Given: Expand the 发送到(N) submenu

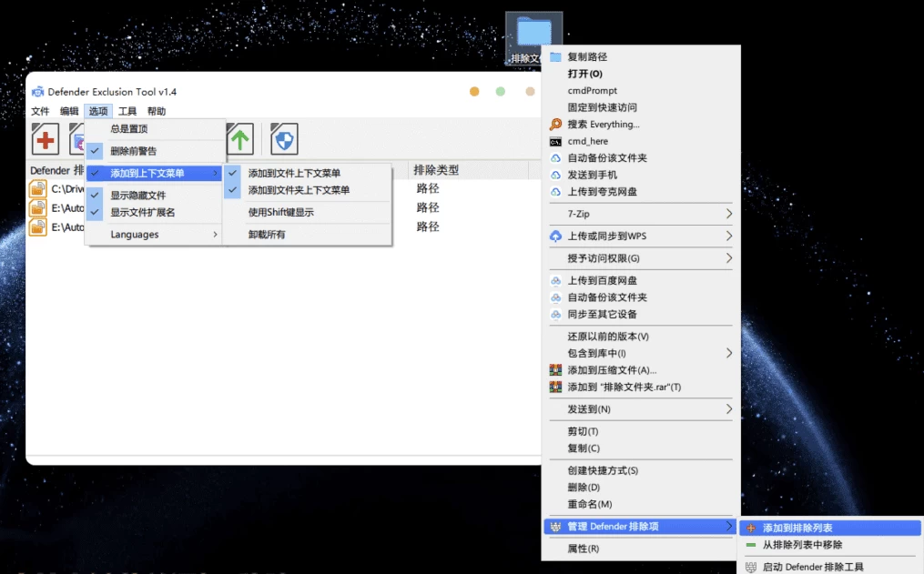Looking at the screenshot, I should pyautogui.click(x=641, y=409).
